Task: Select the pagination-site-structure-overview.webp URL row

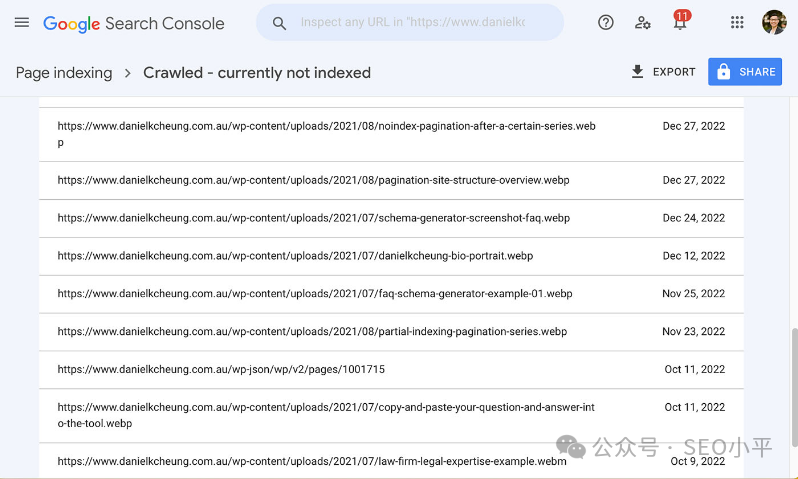Action: coord(313,180)
